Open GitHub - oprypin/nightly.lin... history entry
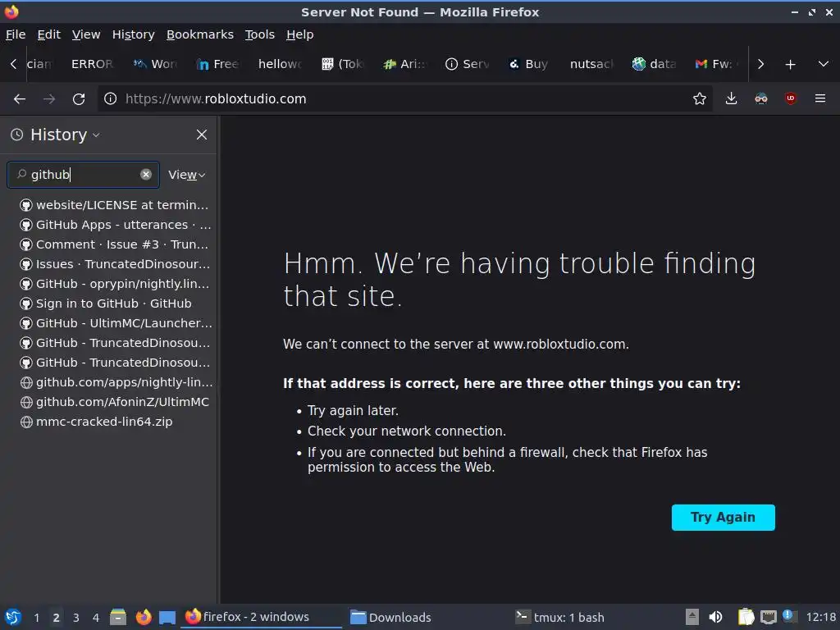The width and height of the screenshot is (840, 630). pos(113,284)
